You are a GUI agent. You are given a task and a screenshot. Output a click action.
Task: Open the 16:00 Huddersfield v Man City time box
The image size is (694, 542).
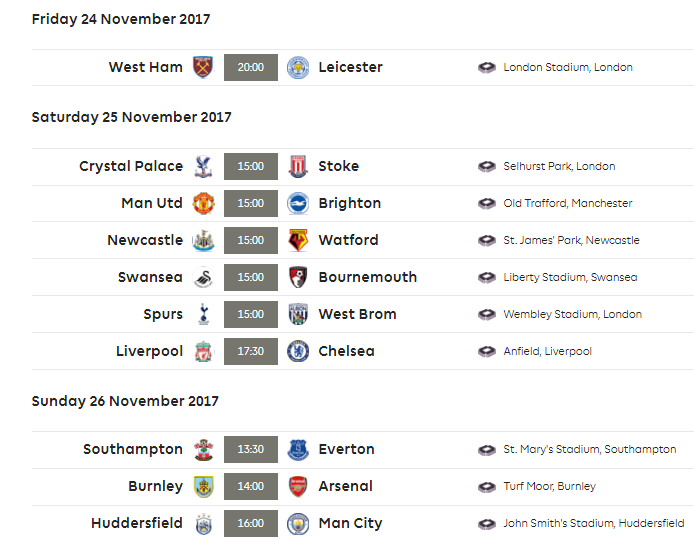click(x=250, y=523)
